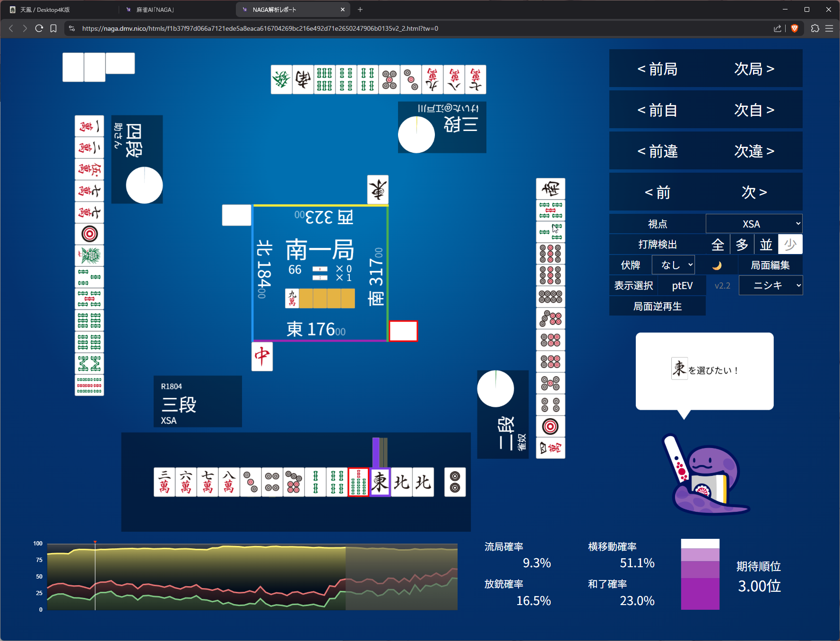
Task: Click the Brave Shields lion icon
Action: [795, 28]
